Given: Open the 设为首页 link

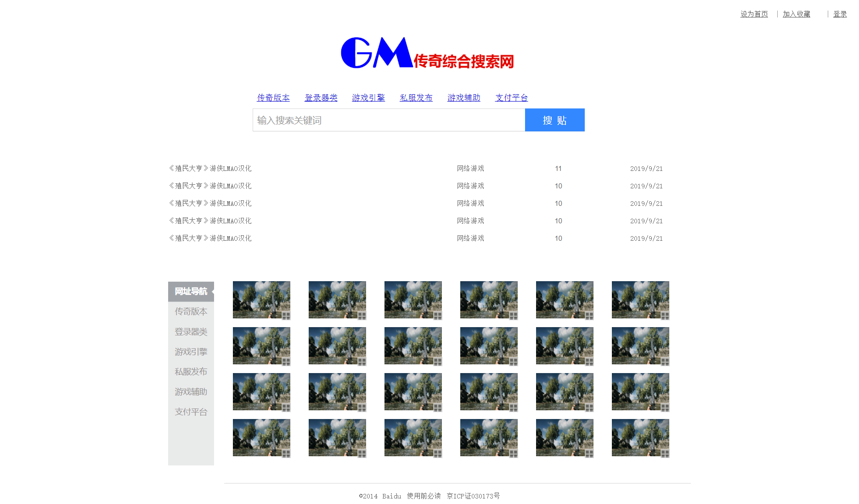Looking at the screenshot, I should (x=754, y=14).
